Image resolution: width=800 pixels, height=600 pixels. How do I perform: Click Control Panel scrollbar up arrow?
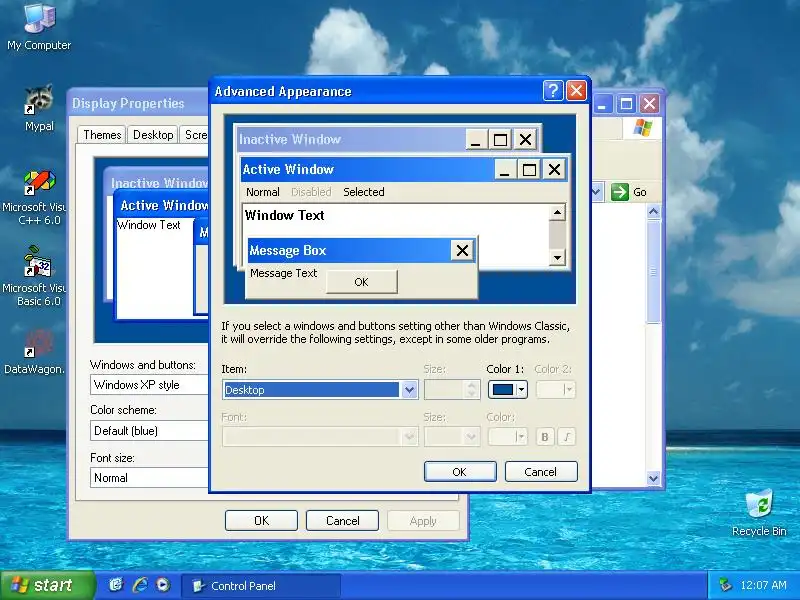click(x=654, y=211)
